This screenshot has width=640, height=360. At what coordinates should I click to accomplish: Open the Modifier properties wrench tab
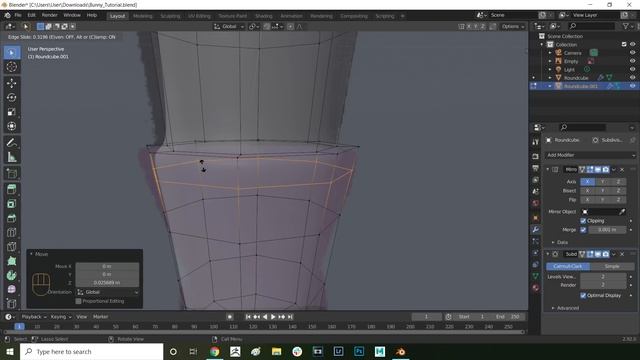[x=536, y=230]
